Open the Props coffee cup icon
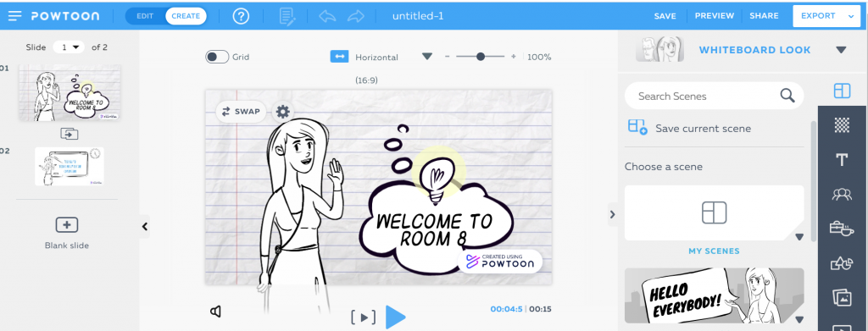The image size is (868, 331). (x=842, y=229)
